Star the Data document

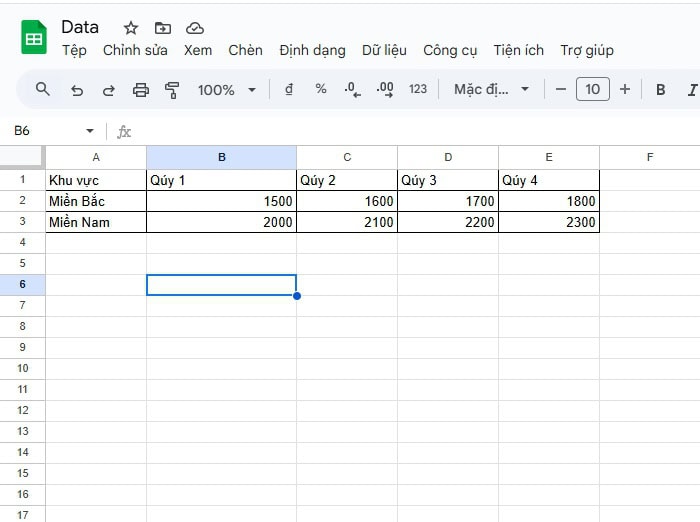131,28
